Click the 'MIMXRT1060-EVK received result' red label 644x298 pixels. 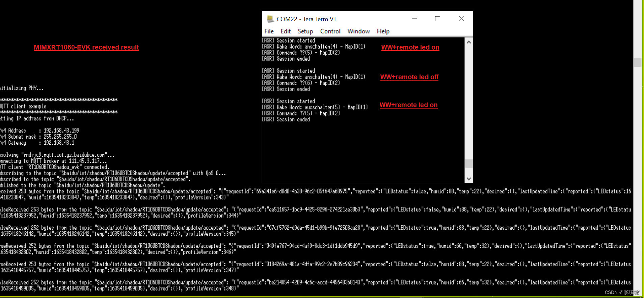[86, 48]
